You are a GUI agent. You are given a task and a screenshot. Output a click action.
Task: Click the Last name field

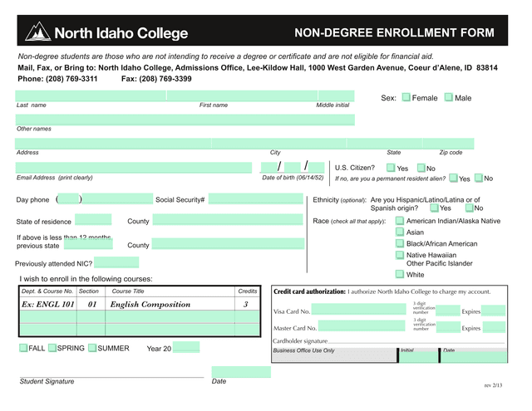coord(91,95)
